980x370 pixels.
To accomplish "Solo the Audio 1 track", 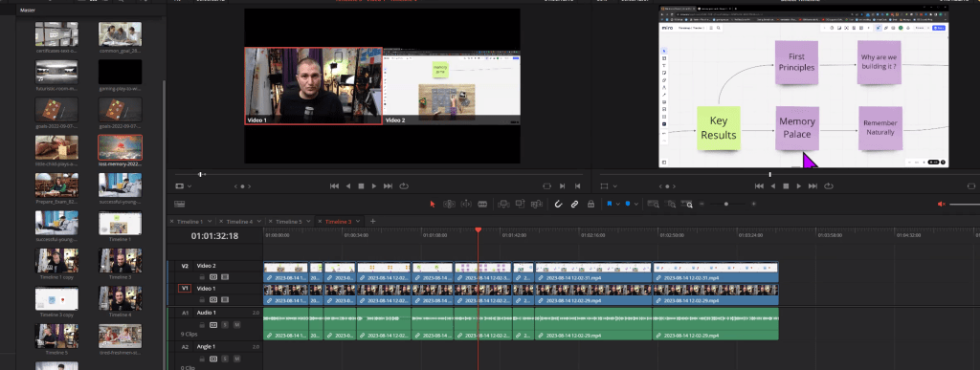I will (x=225, y=324).
